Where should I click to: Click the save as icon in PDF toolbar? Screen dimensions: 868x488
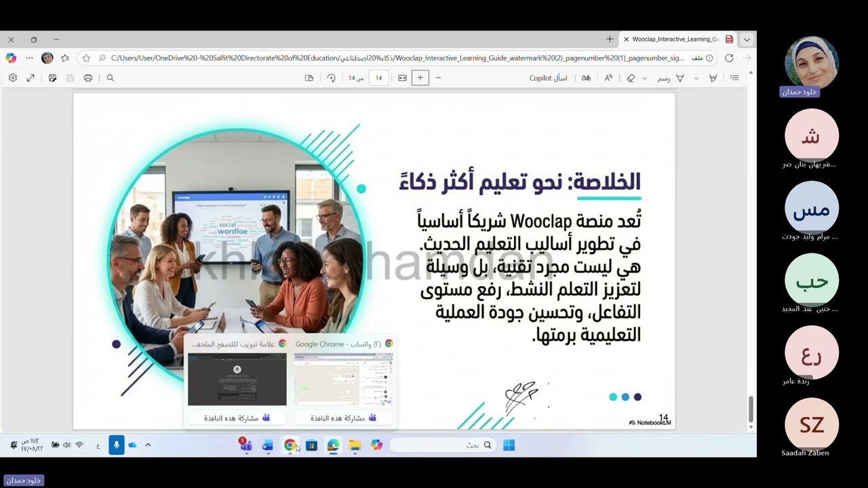(x=52, y=78)
